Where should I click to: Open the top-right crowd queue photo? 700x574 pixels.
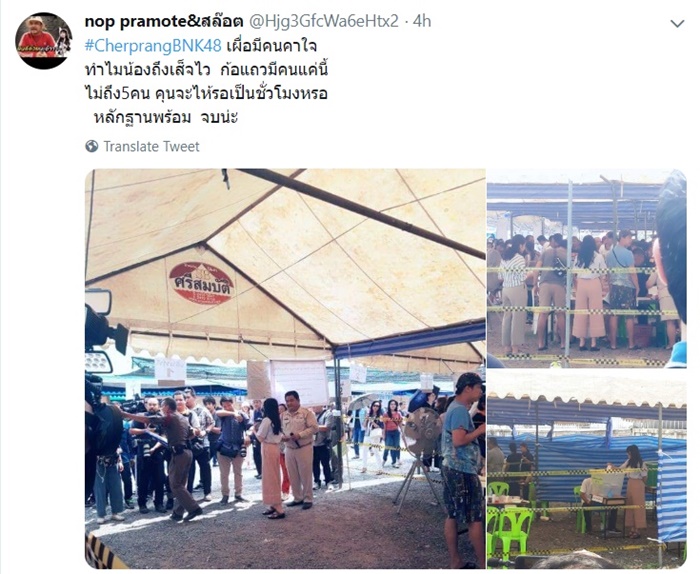(x=587, y=268)
